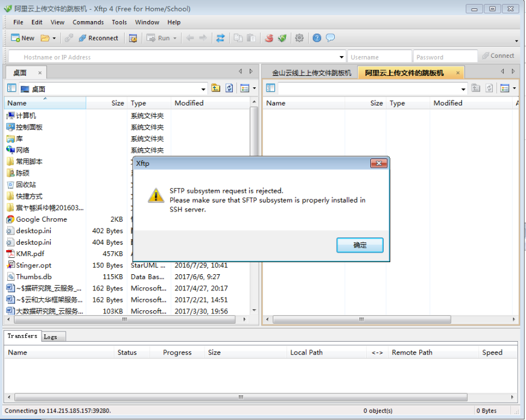Image resolution: width=526 pixels, height=420 pixels.
Task: Select the Google Chrome shortcut
Action: coord(37,219)
